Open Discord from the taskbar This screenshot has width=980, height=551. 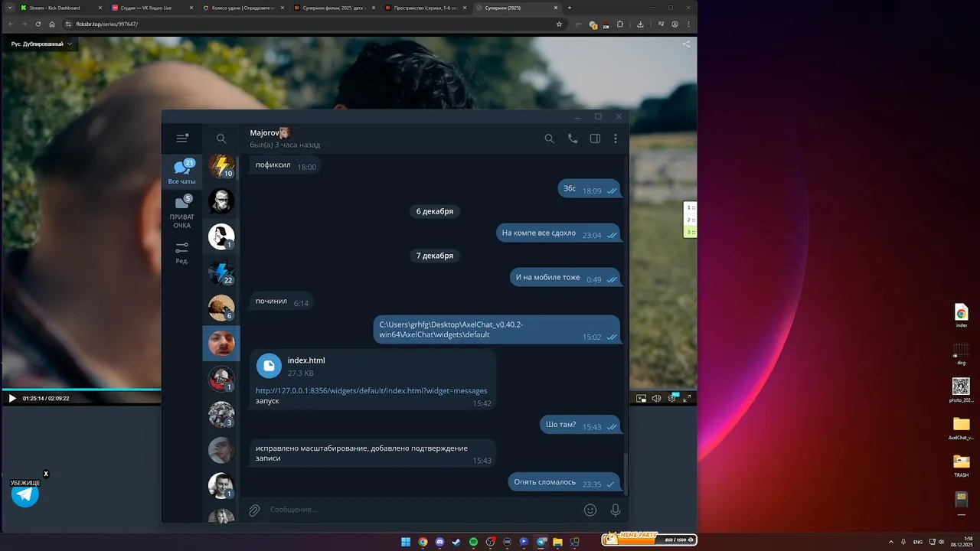coord(439,542)
